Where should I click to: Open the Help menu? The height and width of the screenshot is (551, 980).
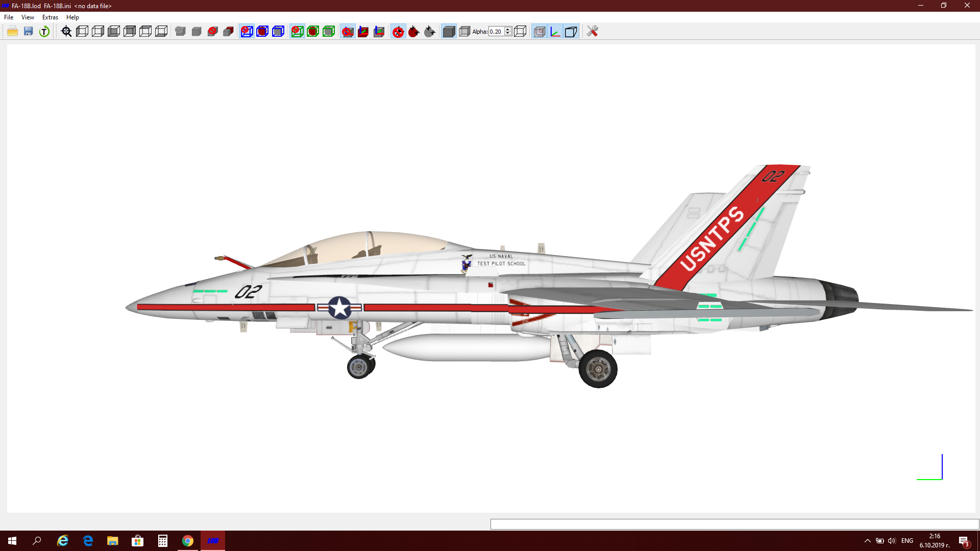coord(72,17)
